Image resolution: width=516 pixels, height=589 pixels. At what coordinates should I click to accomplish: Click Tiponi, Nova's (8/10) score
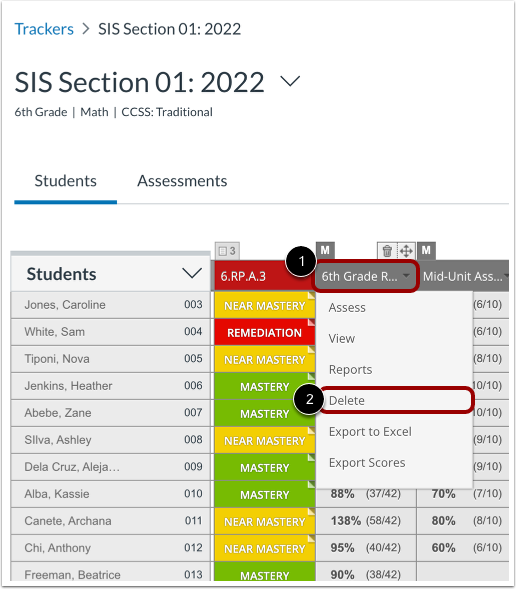pyautogui.click(x=487, y=359)
